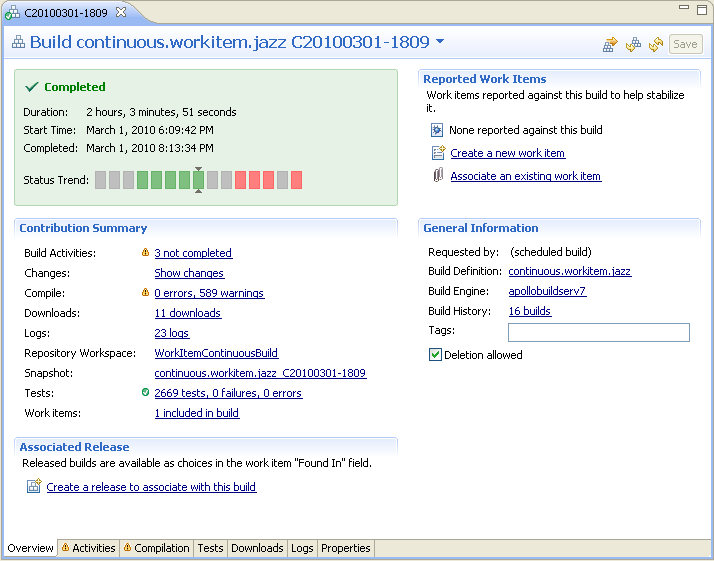Click the build icon beside the editor title
The height and width of the screenshot is (561, 714).
point(18,43)
